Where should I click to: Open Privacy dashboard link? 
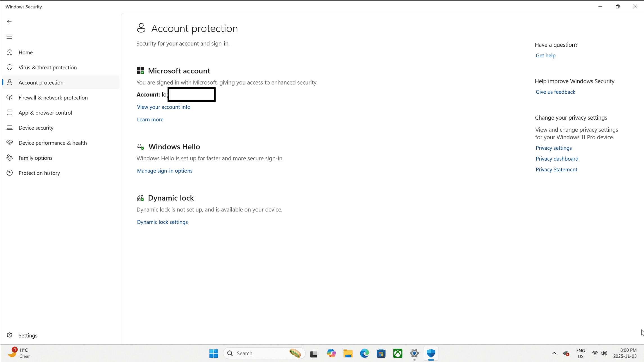pos(557,159)
